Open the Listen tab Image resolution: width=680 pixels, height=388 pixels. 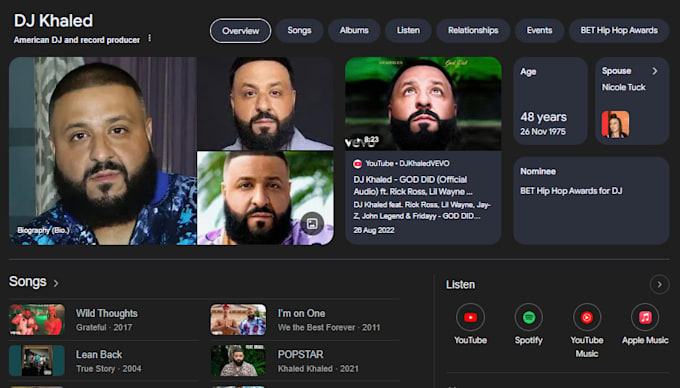click(x=408, y=30)
